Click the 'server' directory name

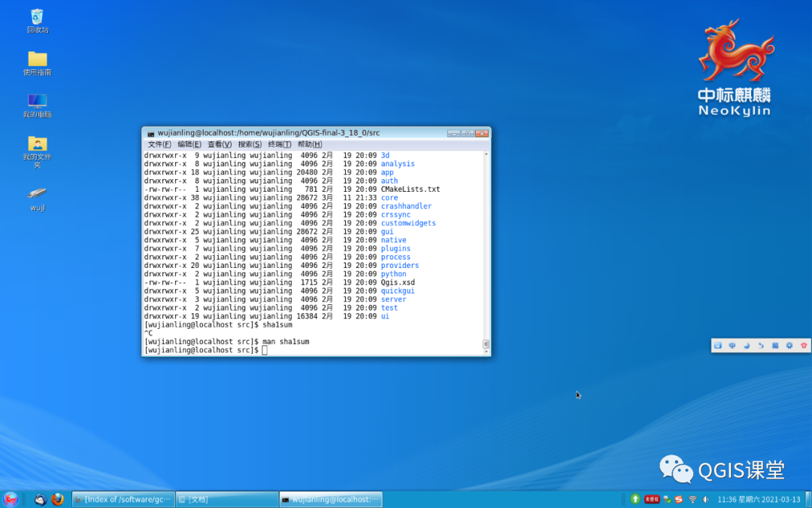tap(393, 300)
